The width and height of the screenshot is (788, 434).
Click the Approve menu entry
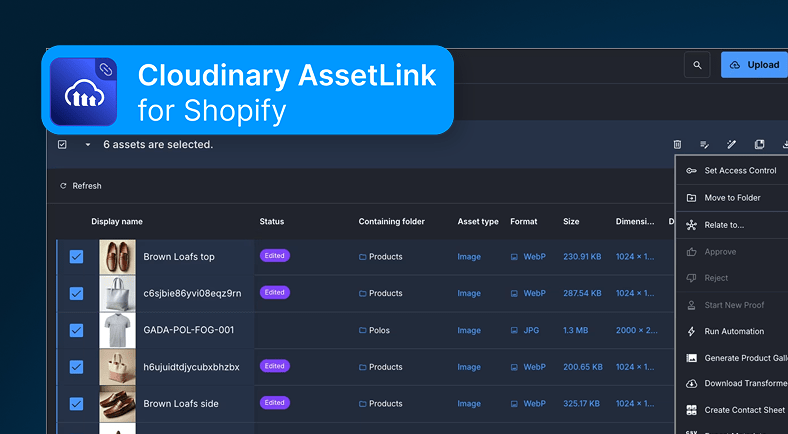point(732,252)
